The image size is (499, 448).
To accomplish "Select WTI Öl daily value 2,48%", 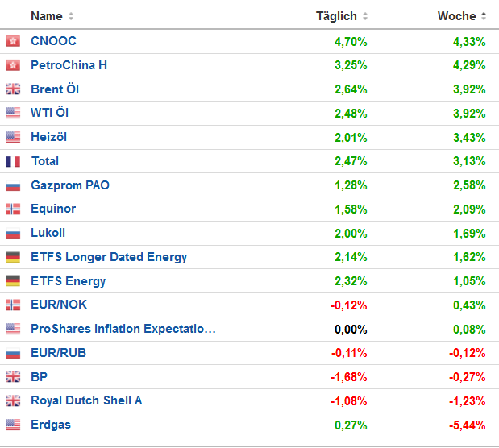I will (x=351, y=114).
